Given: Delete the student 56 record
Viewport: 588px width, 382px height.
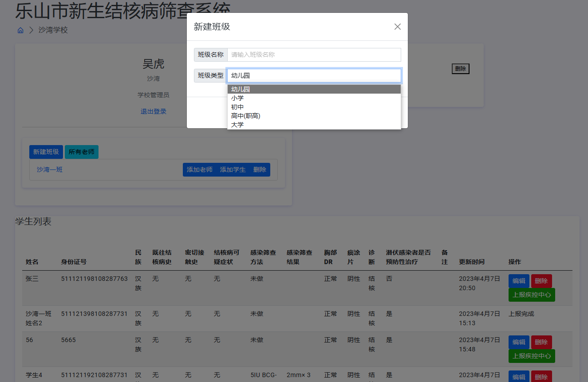Looking at the screenshot, I should tap(541, 342).
